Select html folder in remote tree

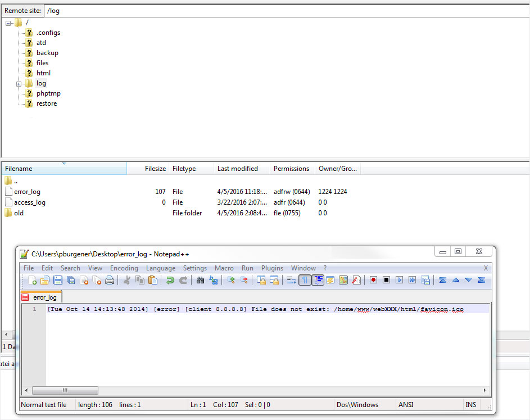[43, 73]
